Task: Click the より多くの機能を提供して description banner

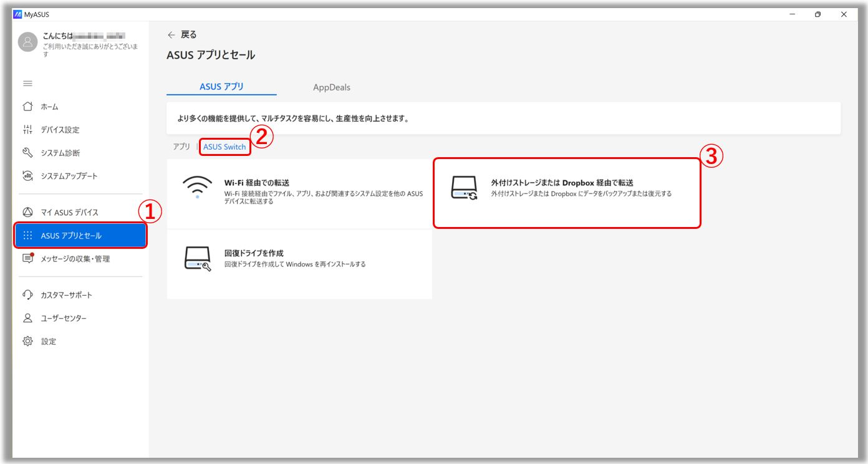Action: coord(503,118)
